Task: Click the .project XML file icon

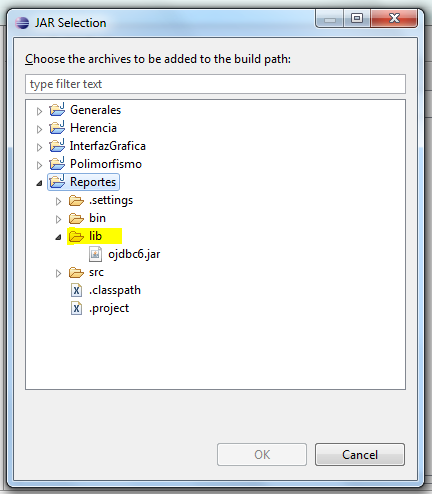Action: point(76,308)
